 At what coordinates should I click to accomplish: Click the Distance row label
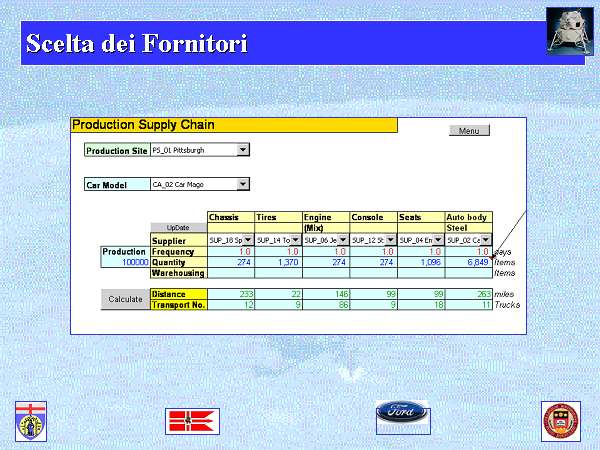click(x=178, y=294)
